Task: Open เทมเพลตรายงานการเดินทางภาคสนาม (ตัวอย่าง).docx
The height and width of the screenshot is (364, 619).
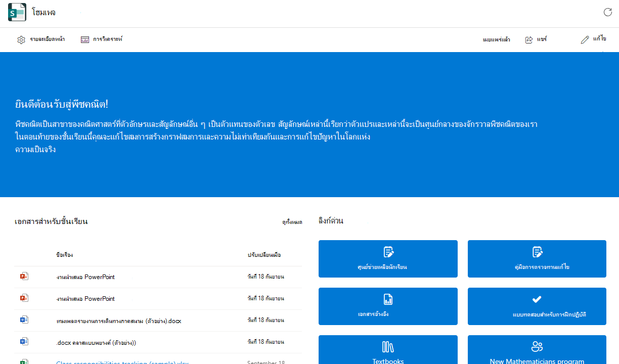Action: 119,321
